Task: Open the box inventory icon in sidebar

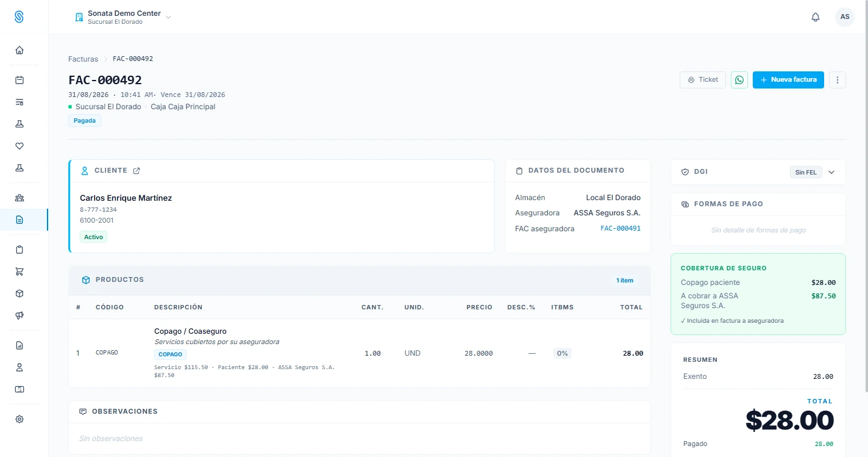Action: (20, 293)
